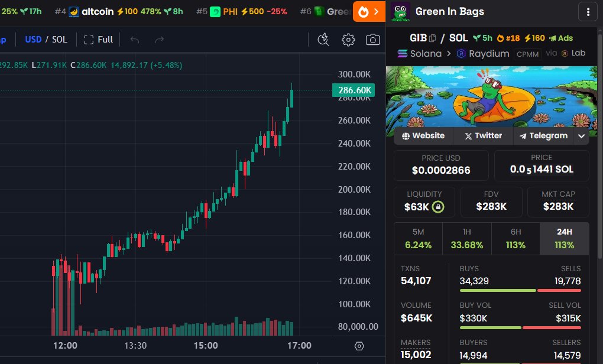The height and width of the screenshot is (364, 603).
Task: Open chart settings via the top toolbar gear
Action: [x=348, y=40]
